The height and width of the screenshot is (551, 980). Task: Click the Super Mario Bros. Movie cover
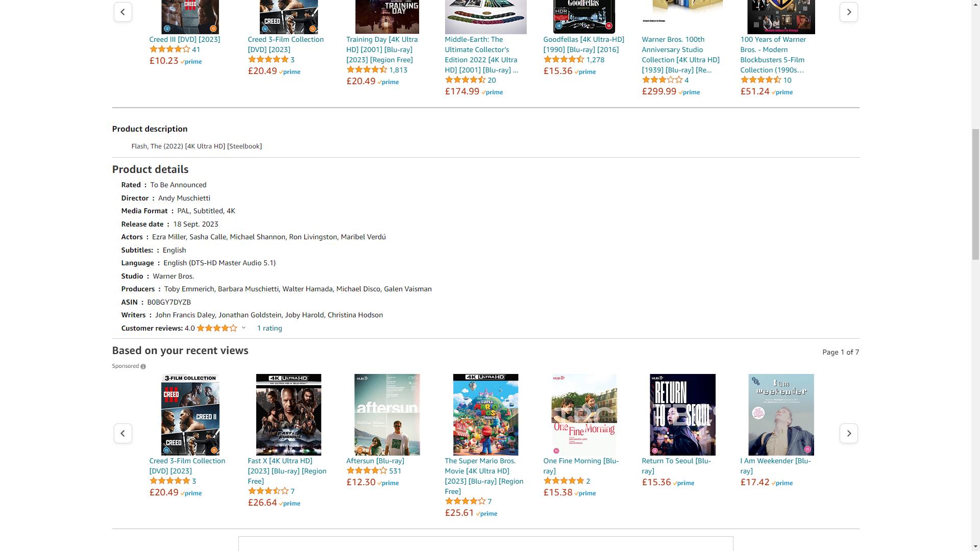point(485,415)
